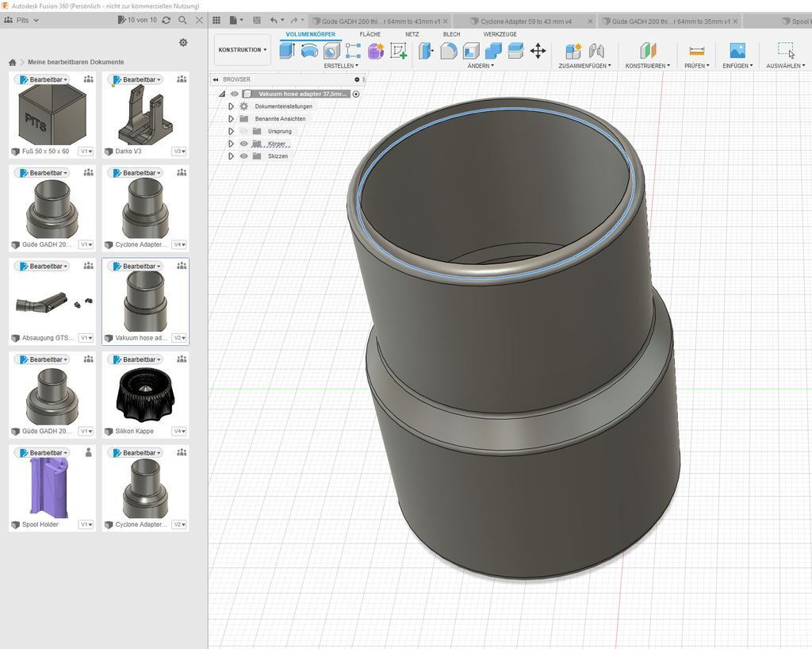Toggle visibility of the Skizzen folder
Viewport: 812px width, 649px height.
243,156
